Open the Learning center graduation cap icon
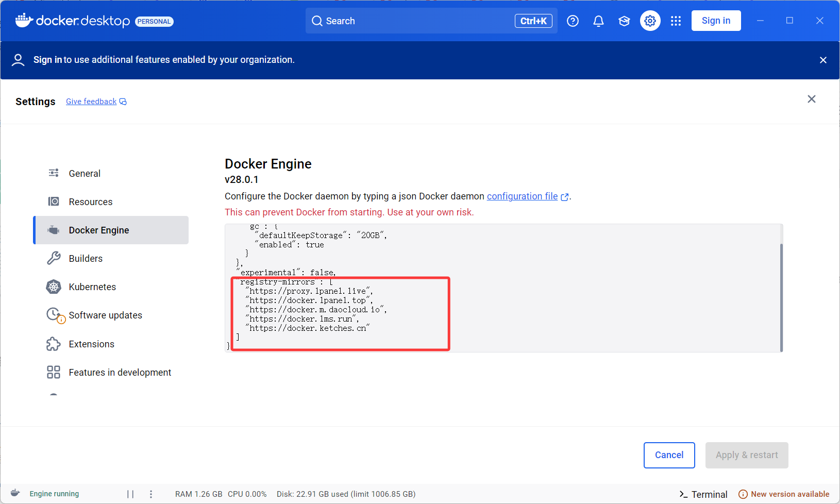Image resolution: width=840 pixels, height=504 pixels. tap(624, 21)
